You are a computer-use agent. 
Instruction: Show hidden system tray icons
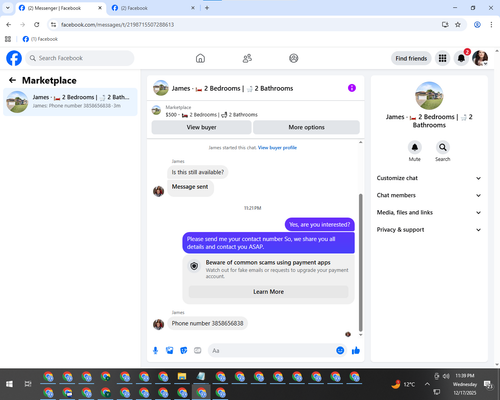[x=427, y=384]
